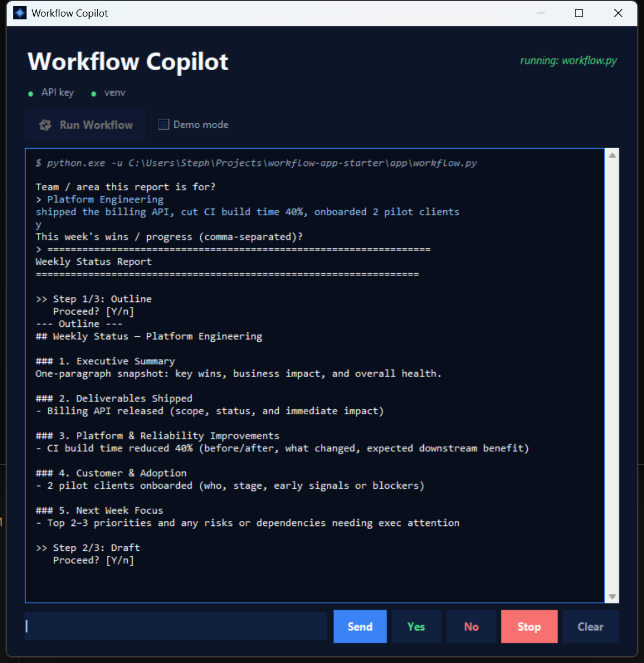Screen dimensions: 644x663
Task: Click the '> Platform Engineering' input line
Action: (x=100, y=199)
